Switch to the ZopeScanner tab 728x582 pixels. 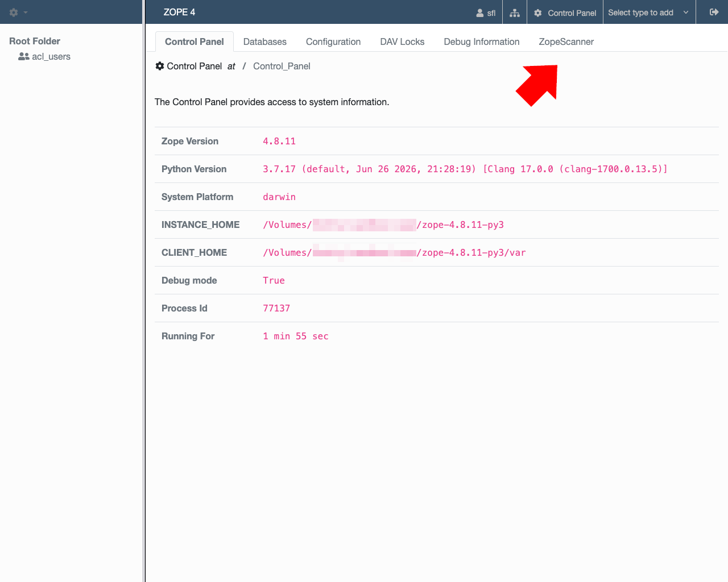pos(566,41)
